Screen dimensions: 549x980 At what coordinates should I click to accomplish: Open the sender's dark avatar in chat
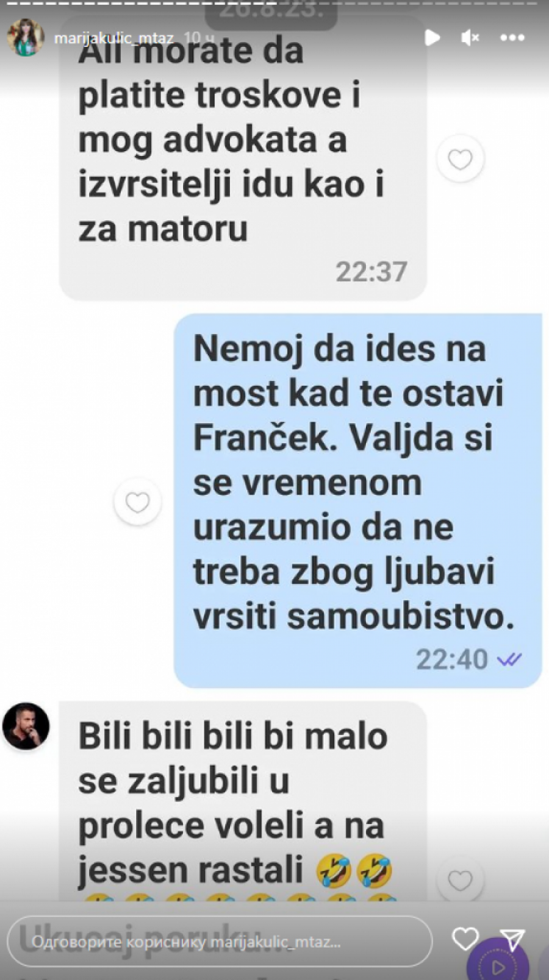click(x=26, y=726)
